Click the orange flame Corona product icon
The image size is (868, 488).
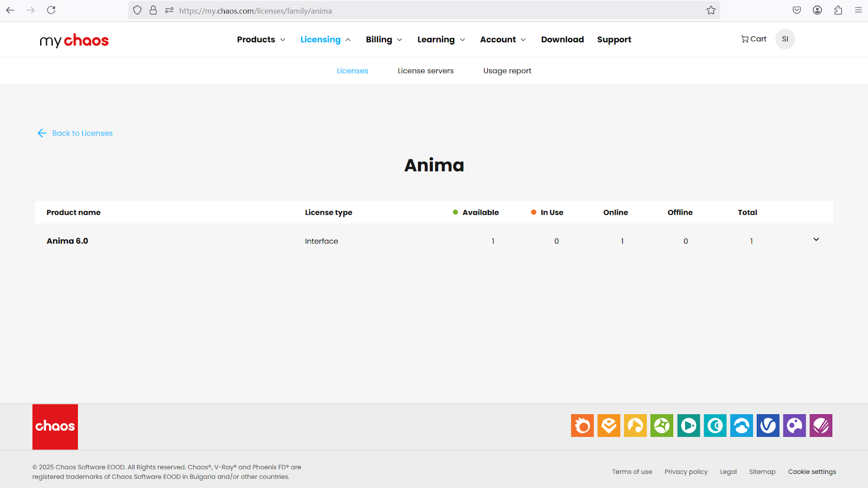(582, 426)
